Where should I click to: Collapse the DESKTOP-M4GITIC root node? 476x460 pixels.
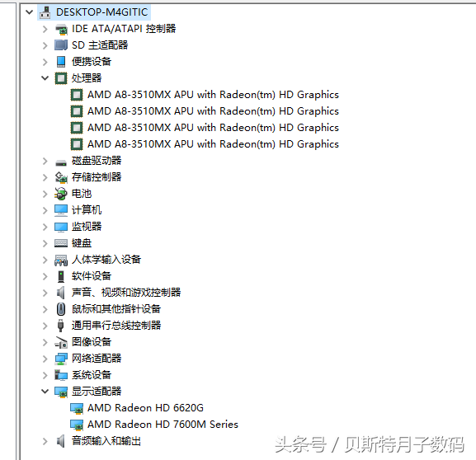point(30,12)
